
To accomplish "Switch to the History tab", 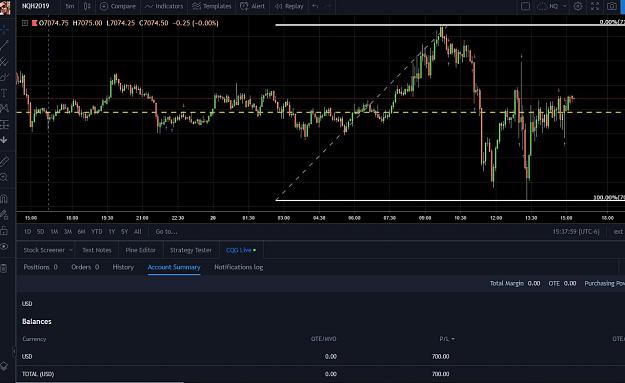I will pos(123,267).
